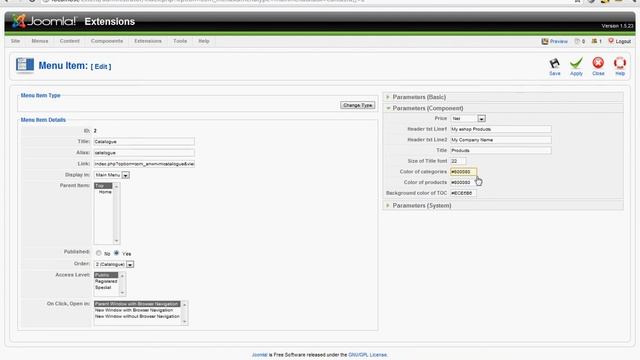
Task: Open the Site menu
Action: pyautogui.click(x=16, y=41)
